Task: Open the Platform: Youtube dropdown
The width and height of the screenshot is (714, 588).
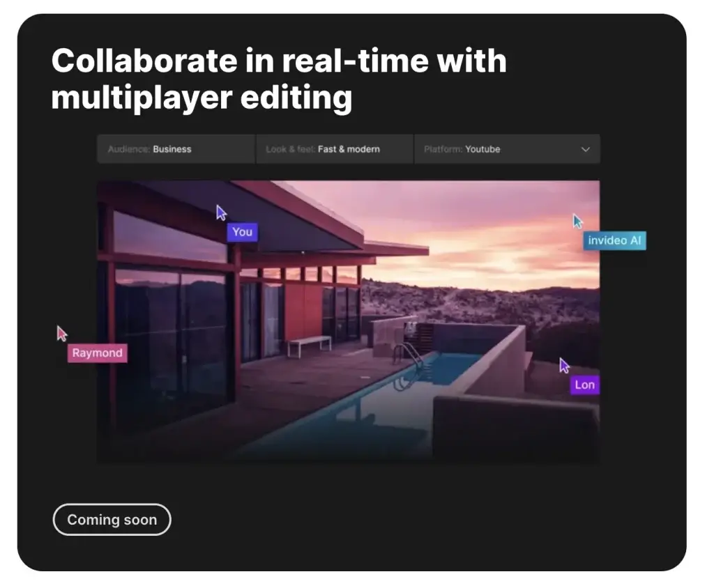Action: 506,149
